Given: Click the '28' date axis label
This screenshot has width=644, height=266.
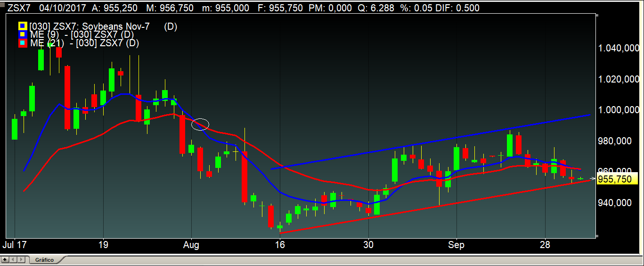Looking at the screenshot, I should [x=545, y=245].
